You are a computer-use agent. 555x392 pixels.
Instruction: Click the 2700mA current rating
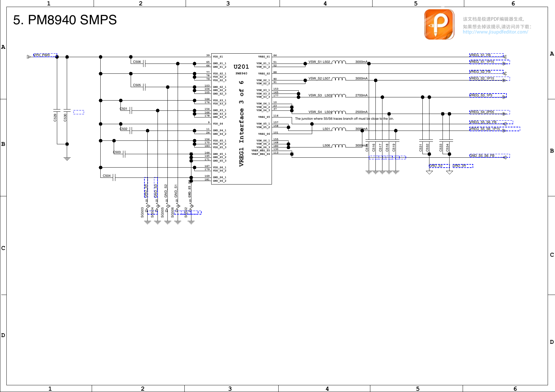361,95
